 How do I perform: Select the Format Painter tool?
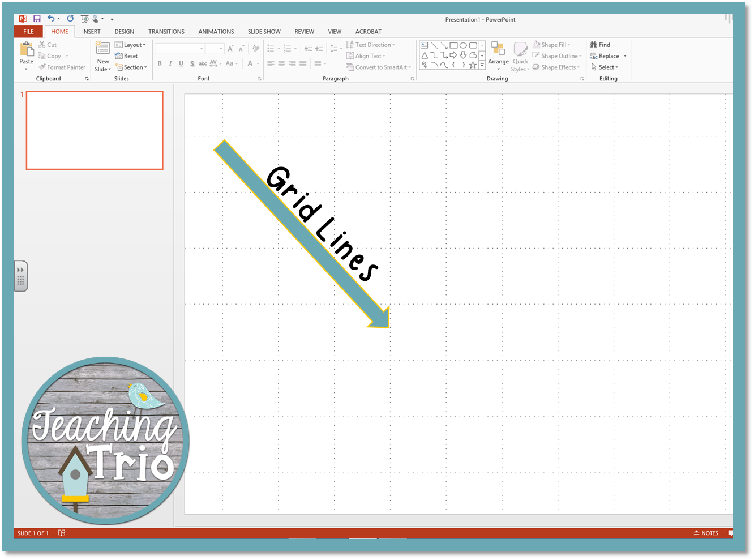(x=62, y=67)
